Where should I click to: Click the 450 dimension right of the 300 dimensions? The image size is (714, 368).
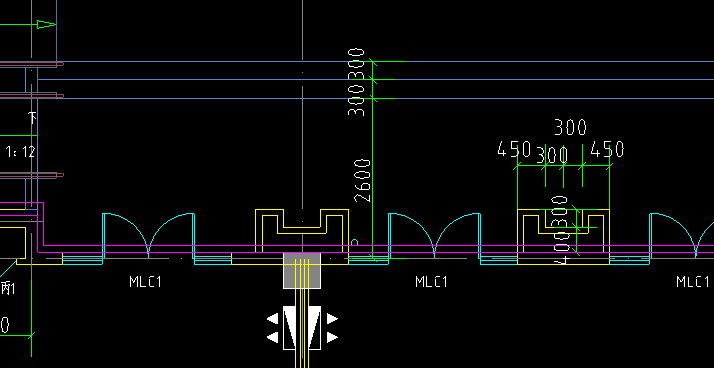(607, 149)
